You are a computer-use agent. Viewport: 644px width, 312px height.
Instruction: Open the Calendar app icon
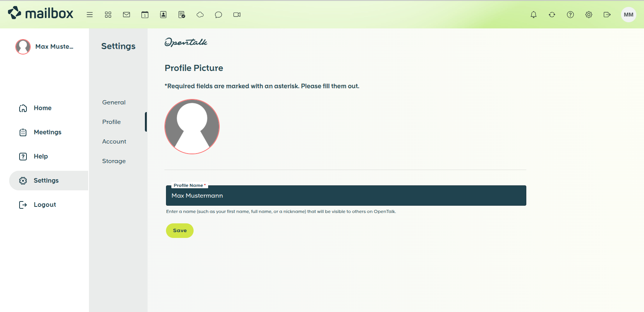point(145,15)
